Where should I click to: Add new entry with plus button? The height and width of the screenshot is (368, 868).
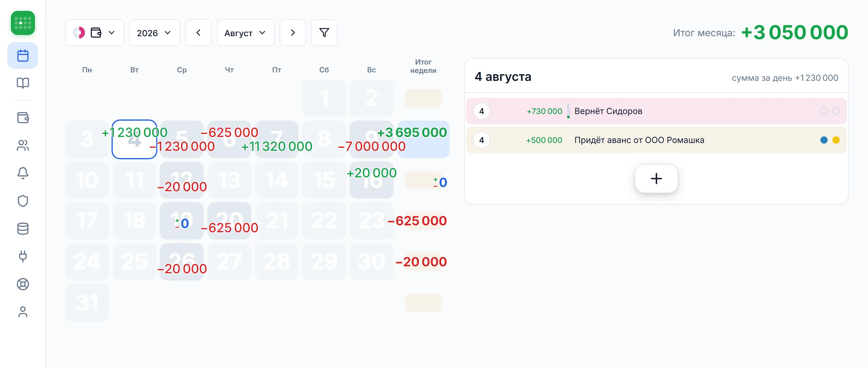pyautogui.click(x=656, y=179)
